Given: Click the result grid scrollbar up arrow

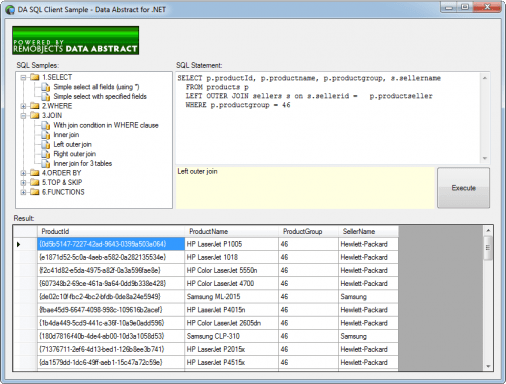Looking at the screenshot, I should tap(488, 230).
